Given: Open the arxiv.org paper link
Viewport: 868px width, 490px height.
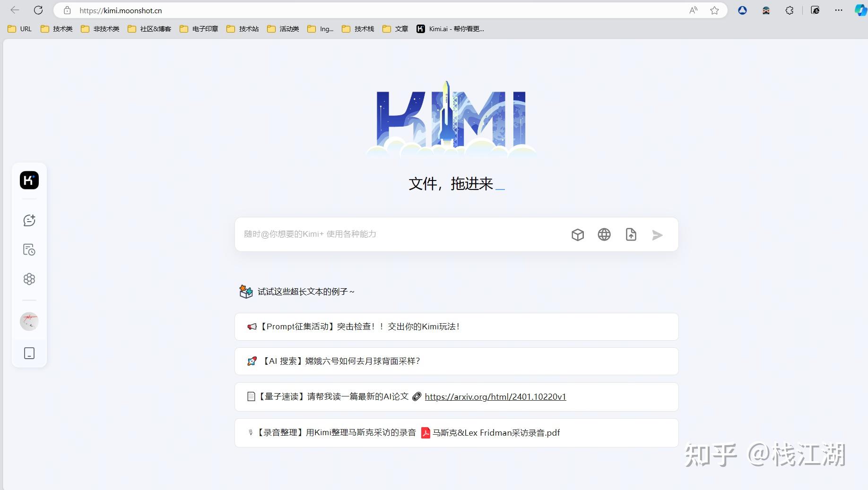Looking at the screenshot, I should pyautogui.click(x=495, y=397).
